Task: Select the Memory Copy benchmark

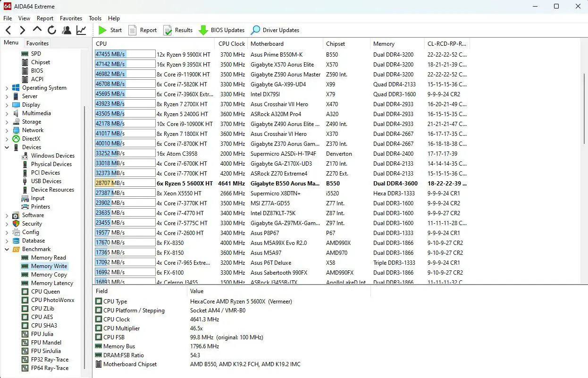Action: click(x=49, y=275)
